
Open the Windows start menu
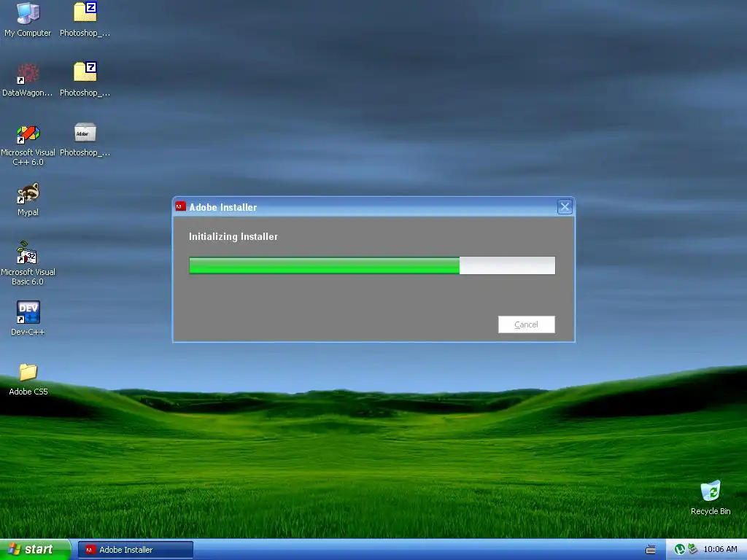pyautogui.click(x=34, y=549)
